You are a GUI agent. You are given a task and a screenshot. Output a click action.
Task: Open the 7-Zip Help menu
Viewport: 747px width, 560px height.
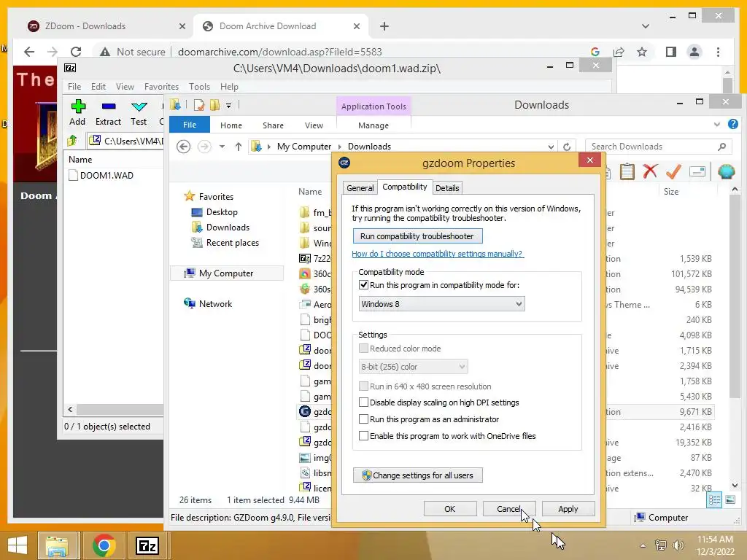229,87
